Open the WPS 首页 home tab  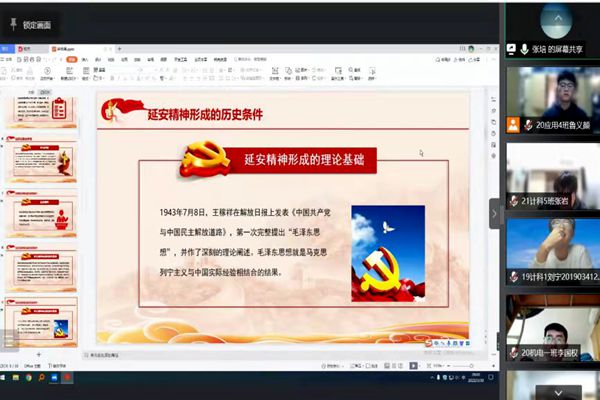point(8,48)
